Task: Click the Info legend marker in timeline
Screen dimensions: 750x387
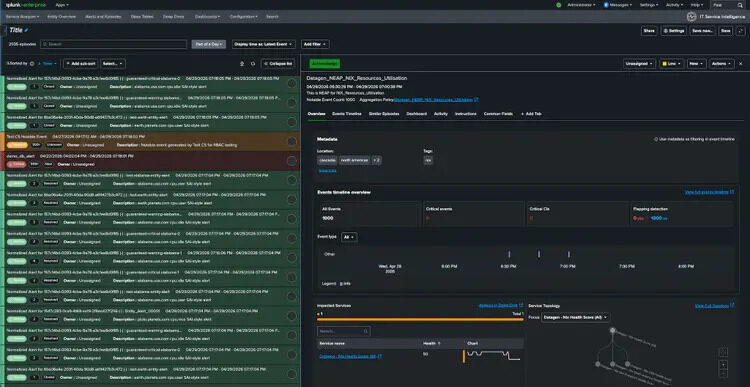Action: click(341, 284)
